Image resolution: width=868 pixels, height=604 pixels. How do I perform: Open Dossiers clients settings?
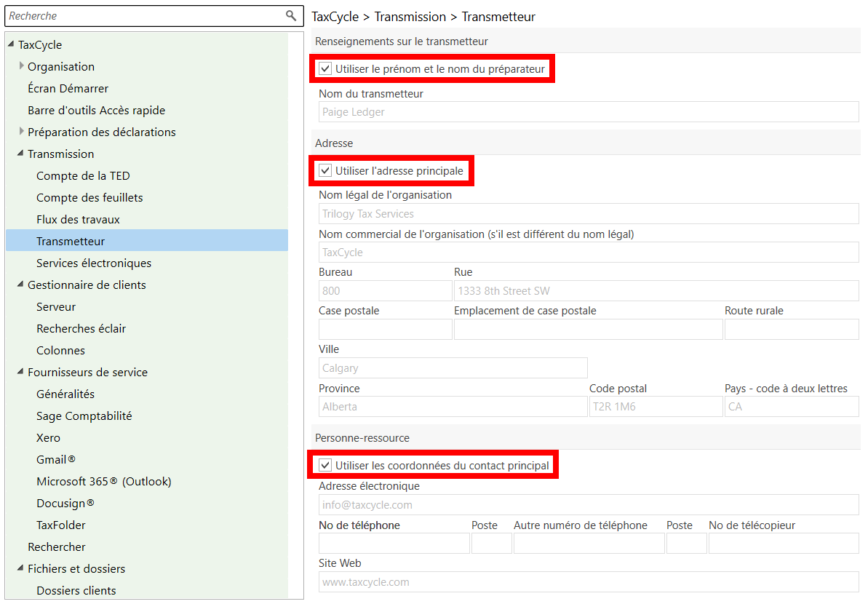(x=76, y=591)
